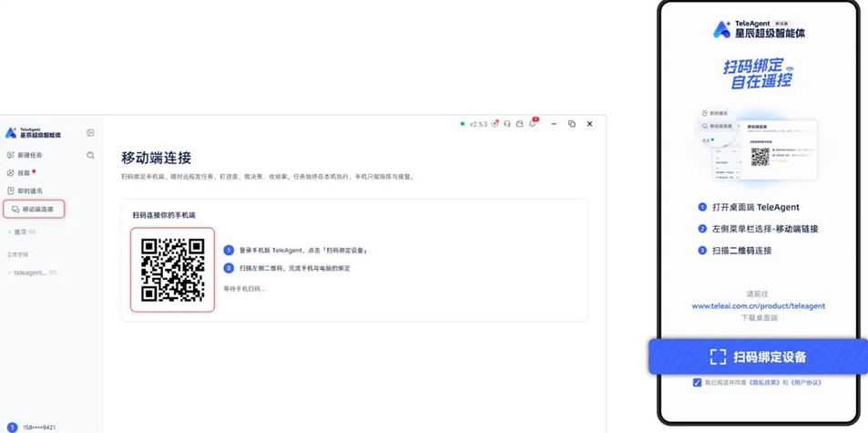Tap the 扫码绑定设备 button on the phone
Viewport: 868px width, 433px height.
click(759, 356)
